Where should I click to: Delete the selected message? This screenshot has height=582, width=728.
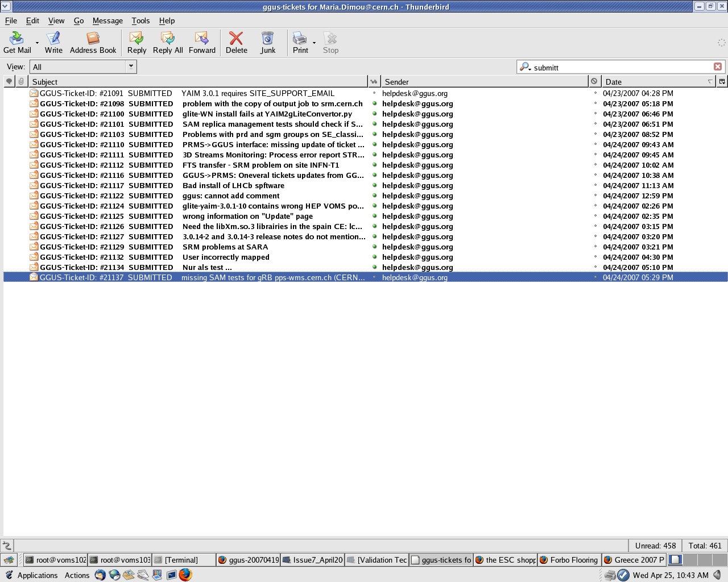click(x=236, y=43)
